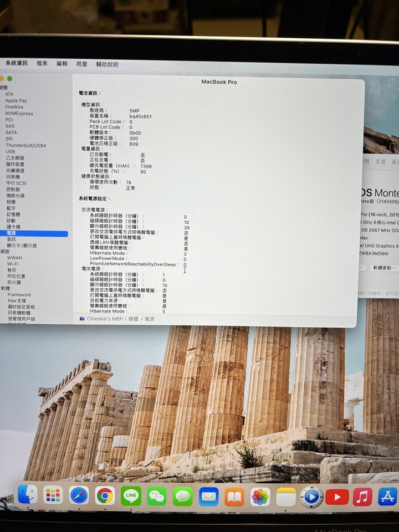Select 音訊 in the sidebar
399x532 pixels.
[12, 239]
